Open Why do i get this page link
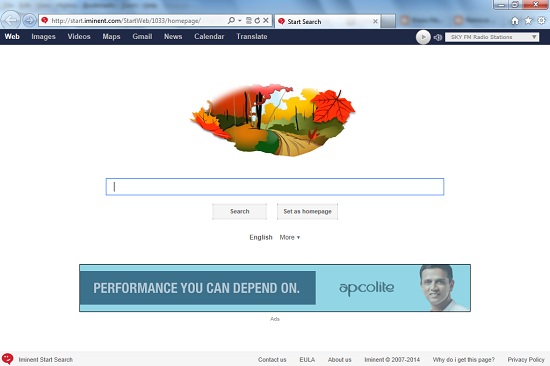550x366 pixels. point(464,360)
